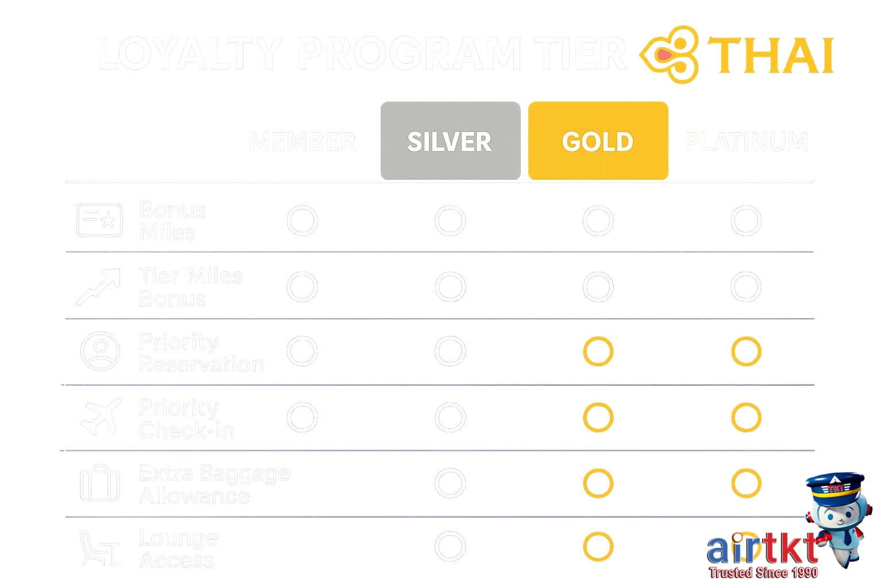The height and width of the screenshot is (588, 882).
Task: Select the Gold circle for Lounge Access
Action: [x=598, y=547]
